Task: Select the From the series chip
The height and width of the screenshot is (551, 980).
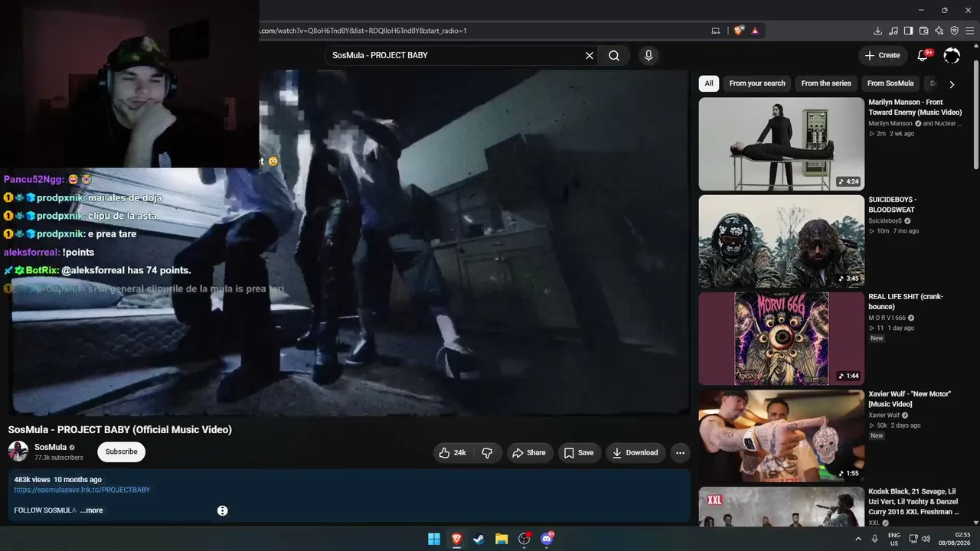Action: coord(826,83)
